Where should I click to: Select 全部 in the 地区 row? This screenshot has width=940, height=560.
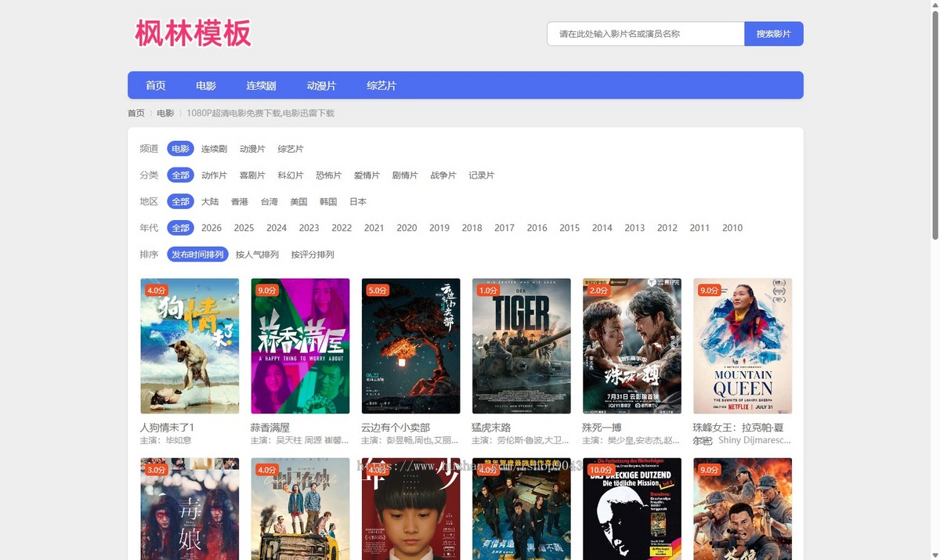click(180, 201)
